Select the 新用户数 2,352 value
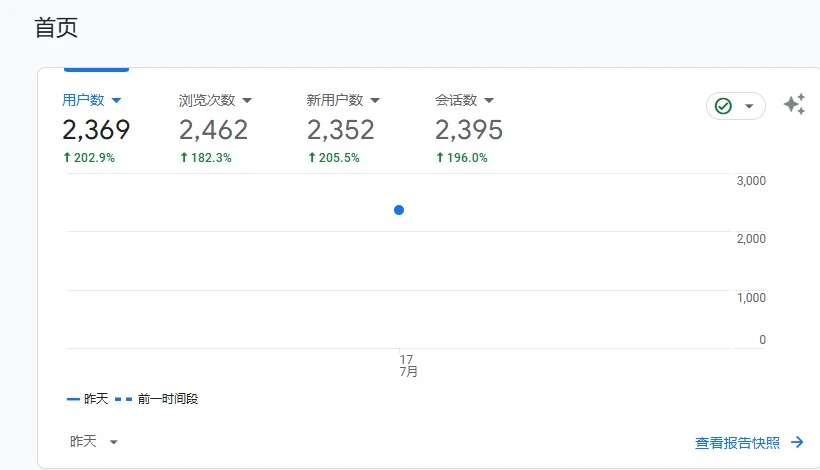This screenshot has width=820, height=470. tap(340, 130)
